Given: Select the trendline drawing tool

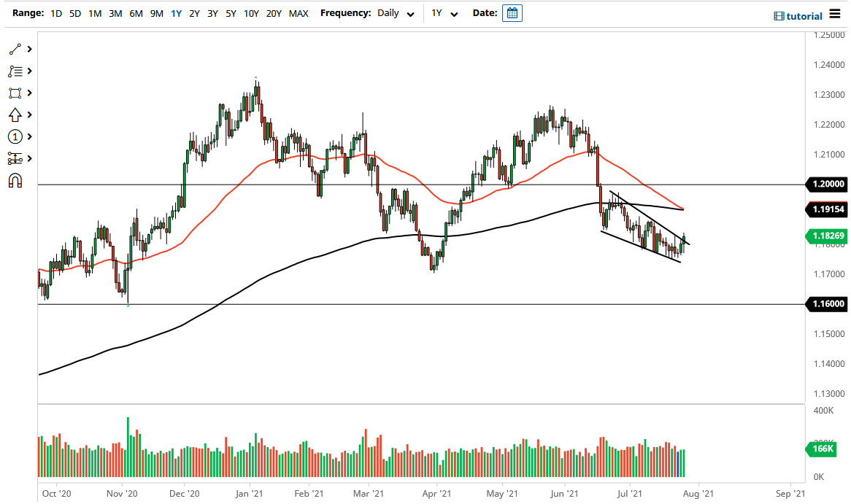Looking at the screenshot, I should 16,49.
